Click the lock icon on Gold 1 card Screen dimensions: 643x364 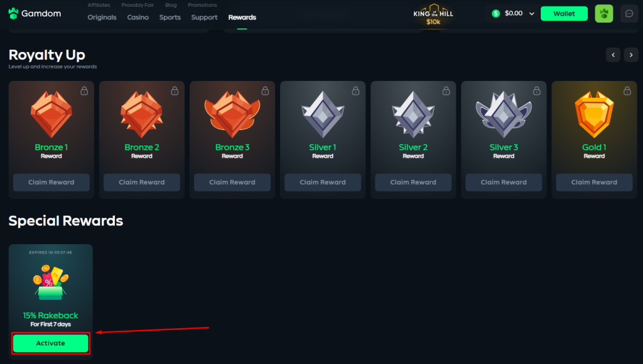tap(627, 90)
